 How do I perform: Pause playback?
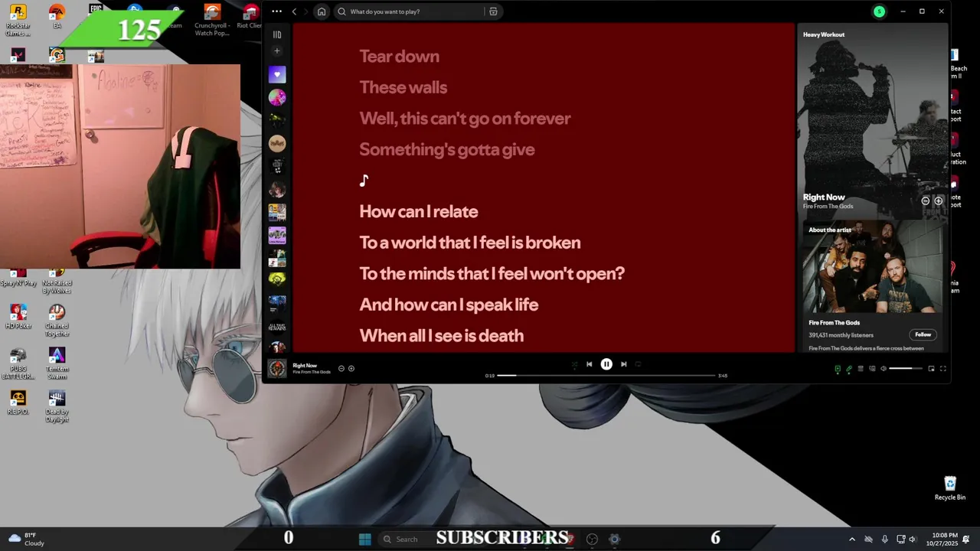click(606, 364)
